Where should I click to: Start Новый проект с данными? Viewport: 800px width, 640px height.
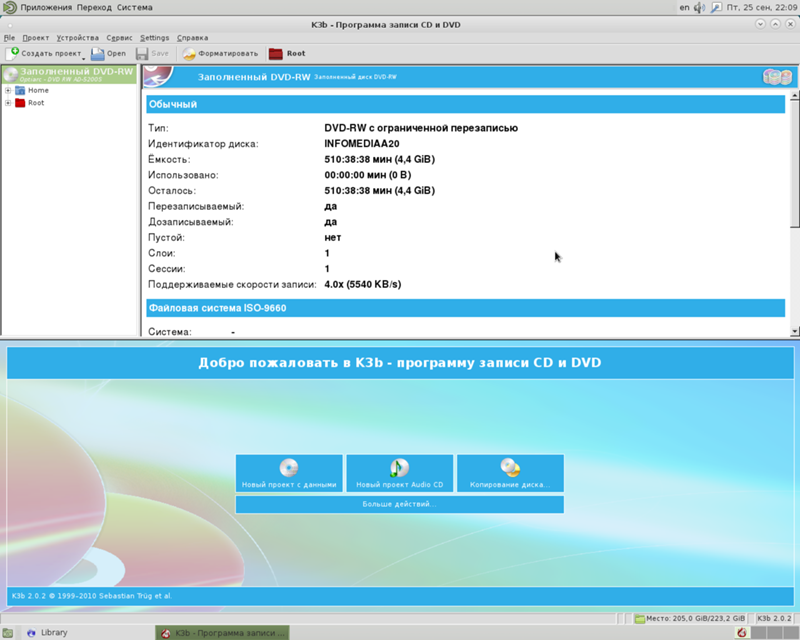click(289, 473)
